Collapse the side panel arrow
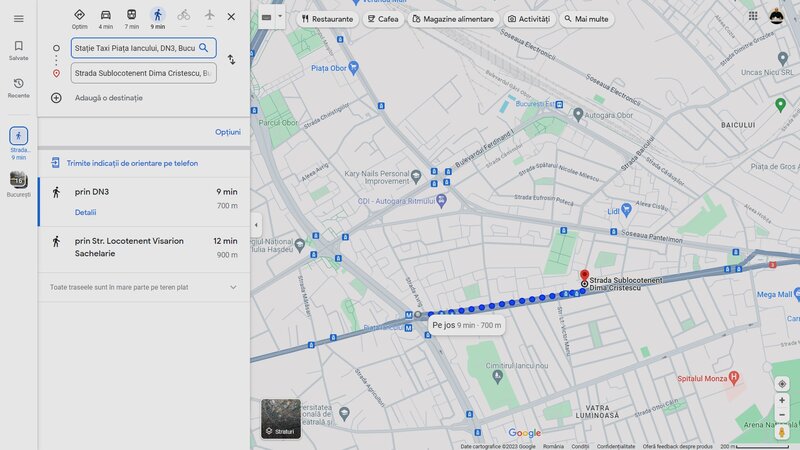The height and width of the screenshot is (450, 800). pyautogui.click(x=256, y=225)
